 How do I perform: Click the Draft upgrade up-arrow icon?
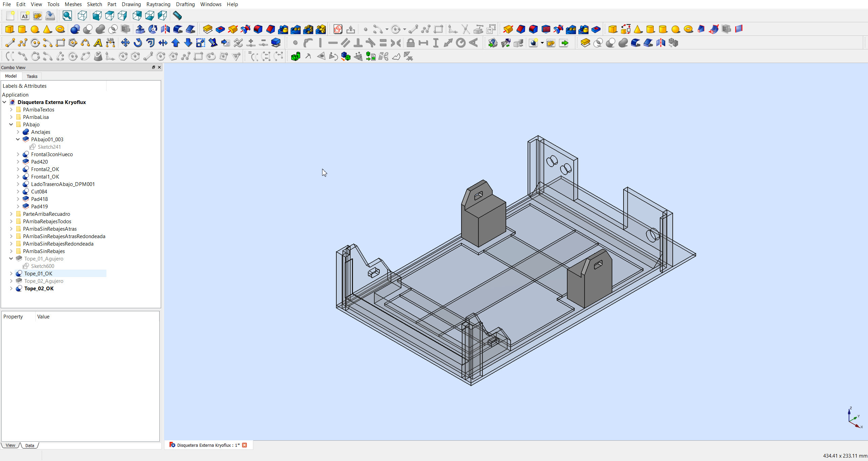tap(175, 43)
